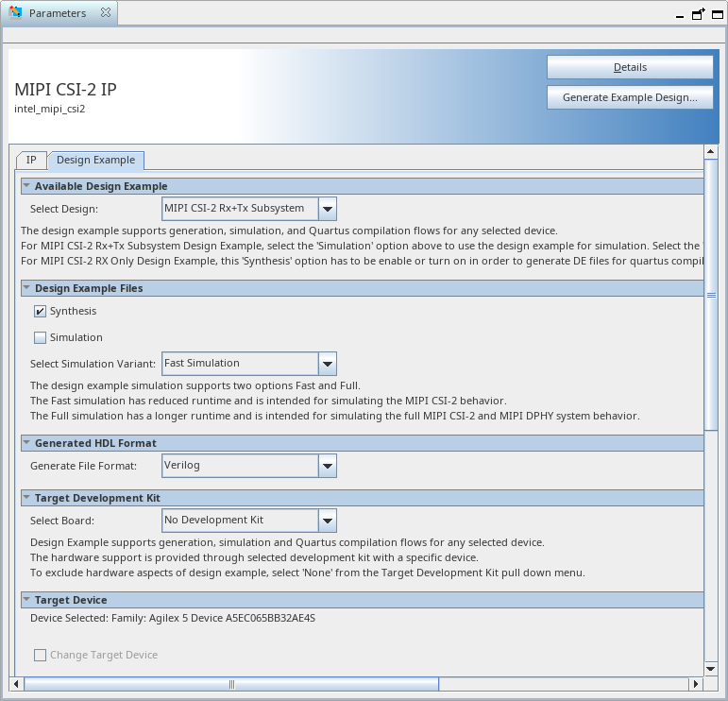Open the Select Design dropdown
The width and height of the screenshot is (728, 701).
pos(328,209)
